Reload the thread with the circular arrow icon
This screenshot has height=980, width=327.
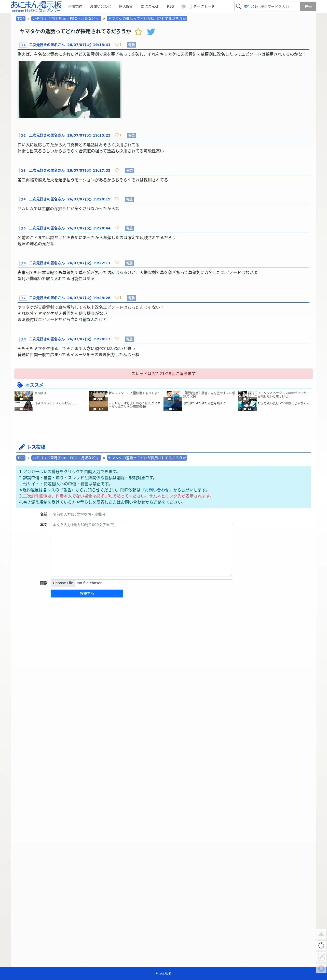[x=321, y=945]
